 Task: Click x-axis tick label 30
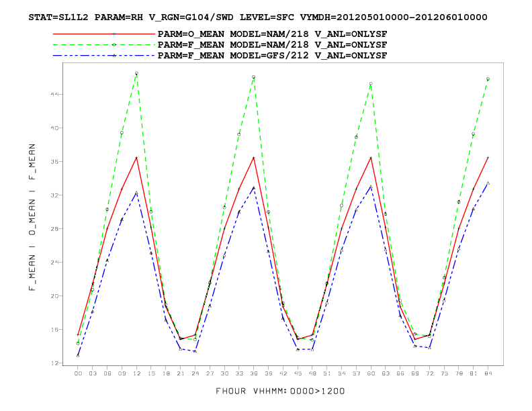(224, 373)
